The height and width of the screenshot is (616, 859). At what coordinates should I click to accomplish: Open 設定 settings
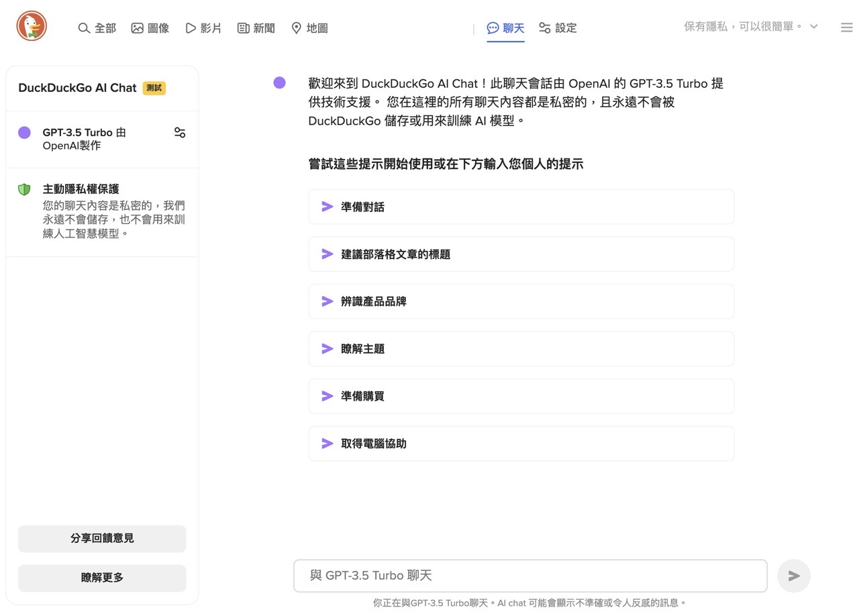558,28
